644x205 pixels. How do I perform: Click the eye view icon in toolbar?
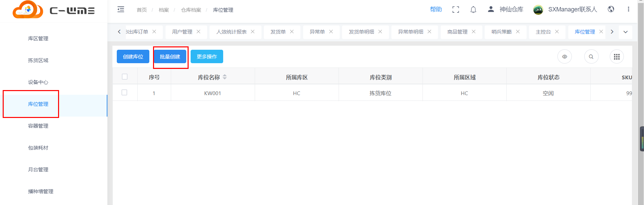(x=564, y=56)
